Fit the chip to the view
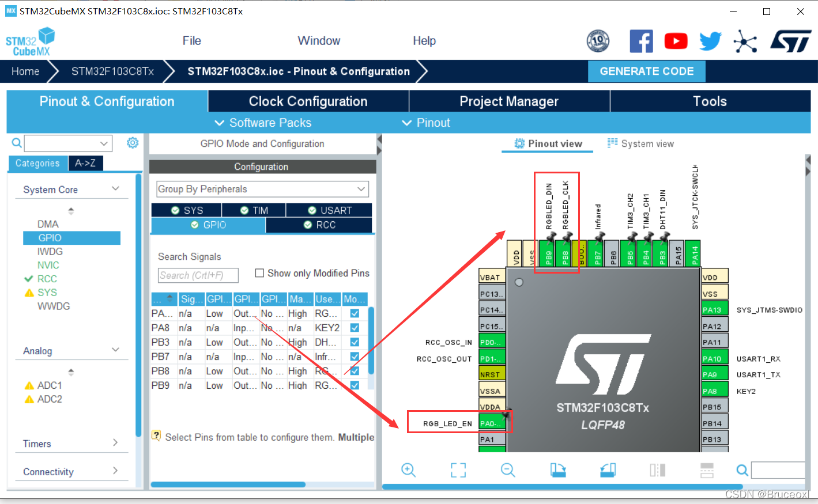818x504 pixels. pos(458,470)
